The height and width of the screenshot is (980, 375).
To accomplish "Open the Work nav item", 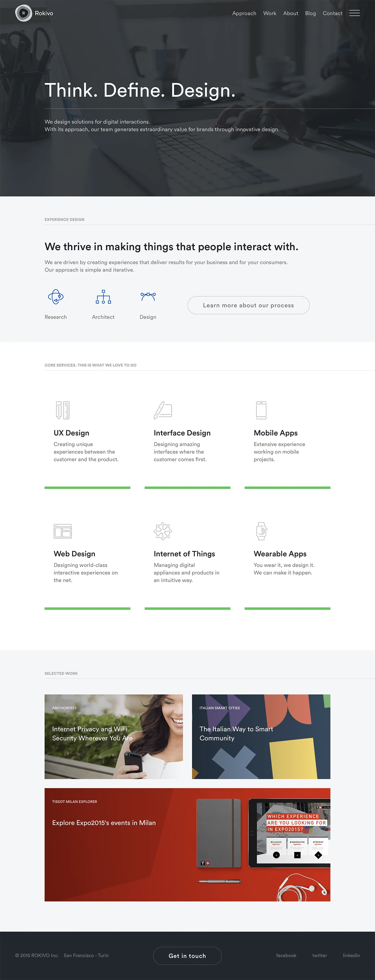I will pos(269,13).
